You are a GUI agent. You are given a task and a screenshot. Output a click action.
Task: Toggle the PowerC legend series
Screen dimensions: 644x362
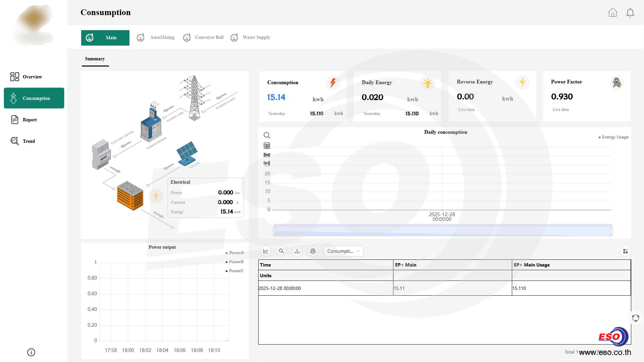click(234, 271)
